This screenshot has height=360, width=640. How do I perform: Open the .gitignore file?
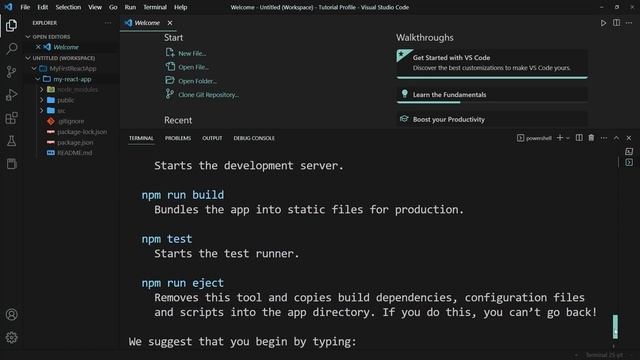[71, 121]
